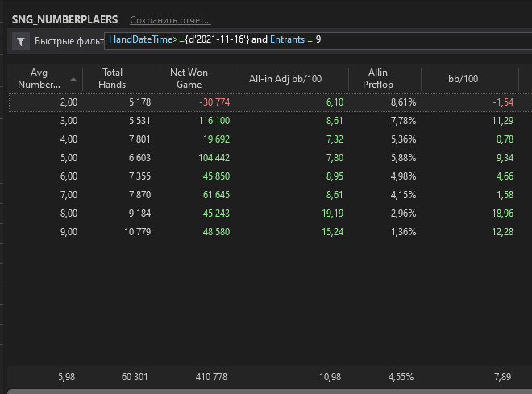
Task: Click the horizontal scrollbar at the bottom
Action: [270, 392]
